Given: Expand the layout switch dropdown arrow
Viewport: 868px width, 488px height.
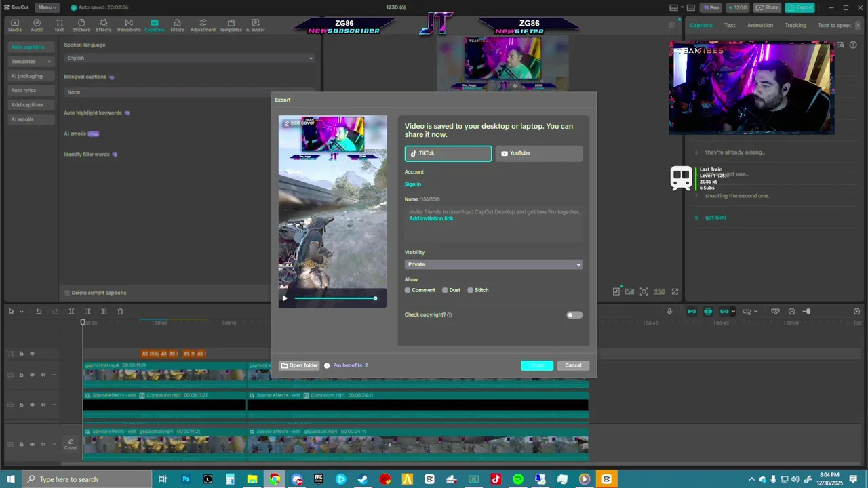Looking at the screenshot, I should [x=684, y=7].
